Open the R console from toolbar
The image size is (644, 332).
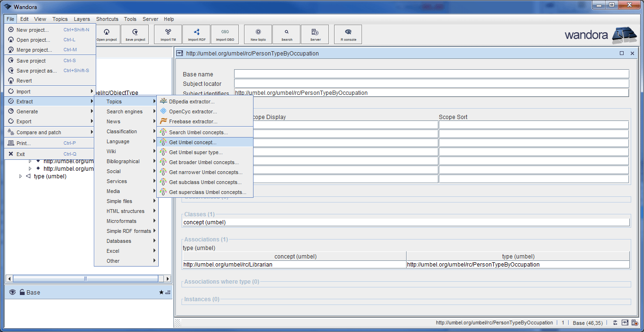348,34
